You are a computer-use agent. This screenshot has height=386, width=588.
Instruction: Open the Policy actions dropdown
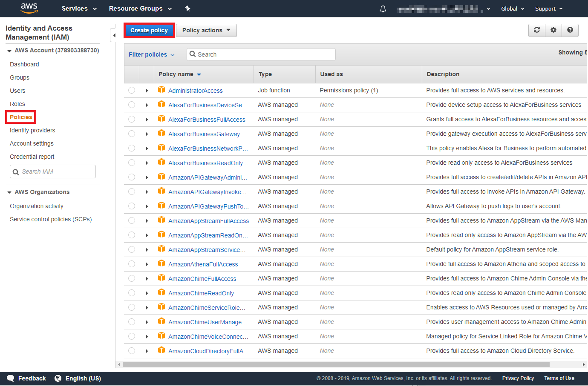206,30
